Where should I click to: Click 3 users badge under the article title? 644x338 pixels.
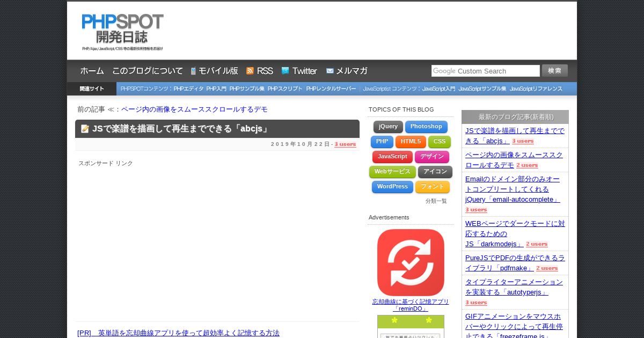345,144
